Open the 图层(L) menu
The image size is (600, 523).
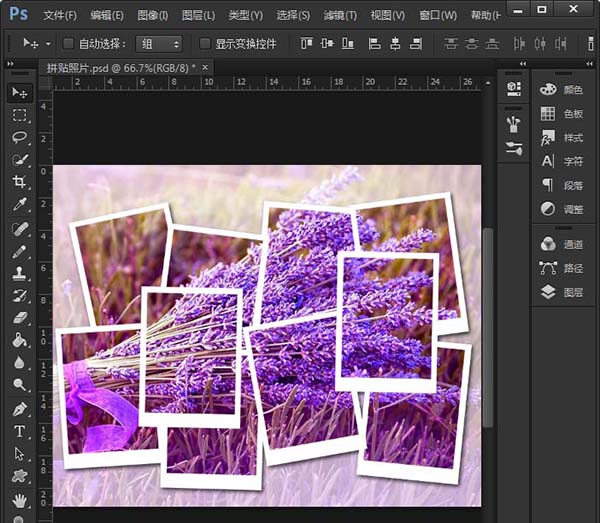(x=199, y=15)
